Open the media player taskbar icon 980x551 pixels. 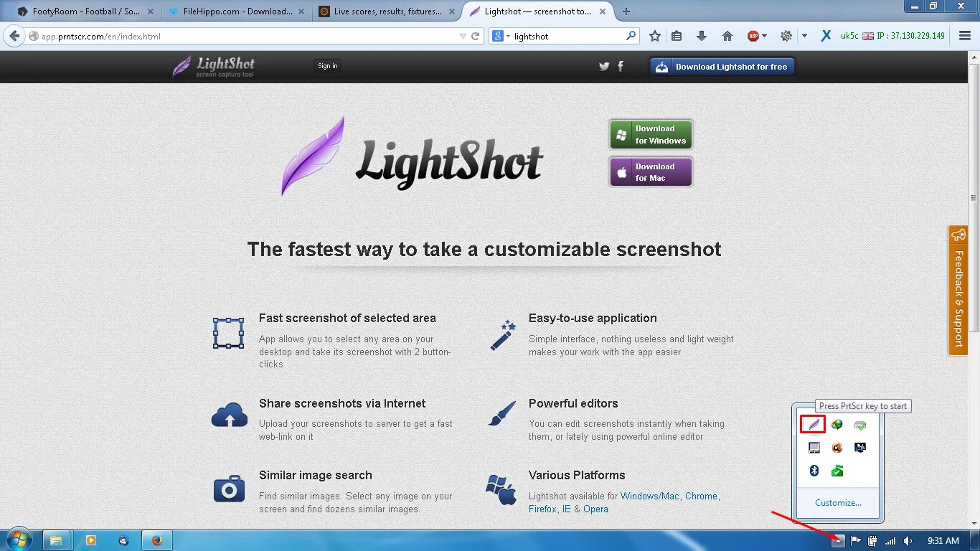(x=90, y=540)
